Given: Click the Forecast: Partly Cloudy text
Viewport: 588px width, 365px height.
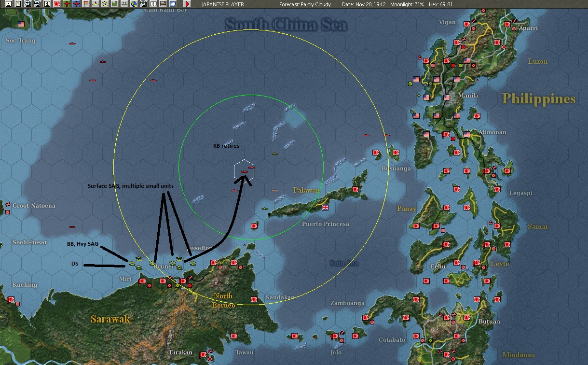Looking at the screenshot, I should tap(305, 4).
